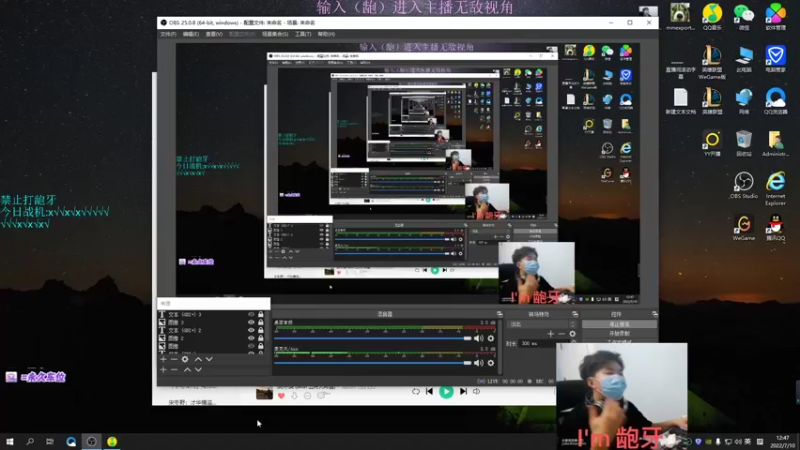The image size is (800, 450).
Task: Open 桌面音频 audio settings gear
Action: click(491, 338)
